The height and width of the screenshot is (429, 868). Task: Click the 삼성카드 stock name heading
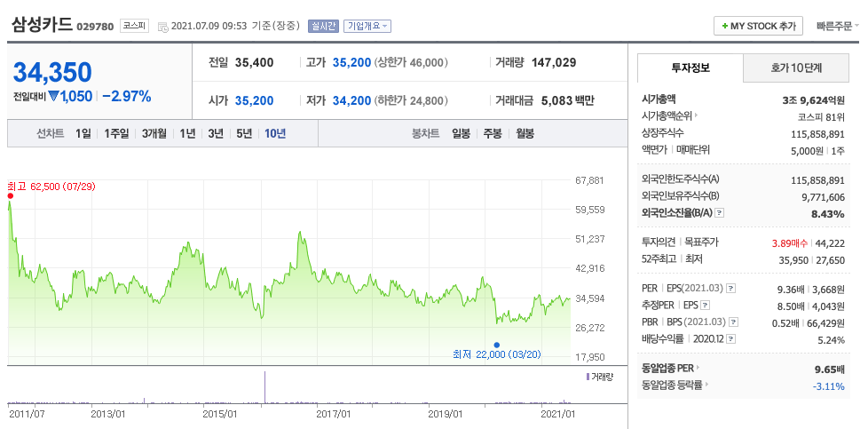click(x=42, y=25)
